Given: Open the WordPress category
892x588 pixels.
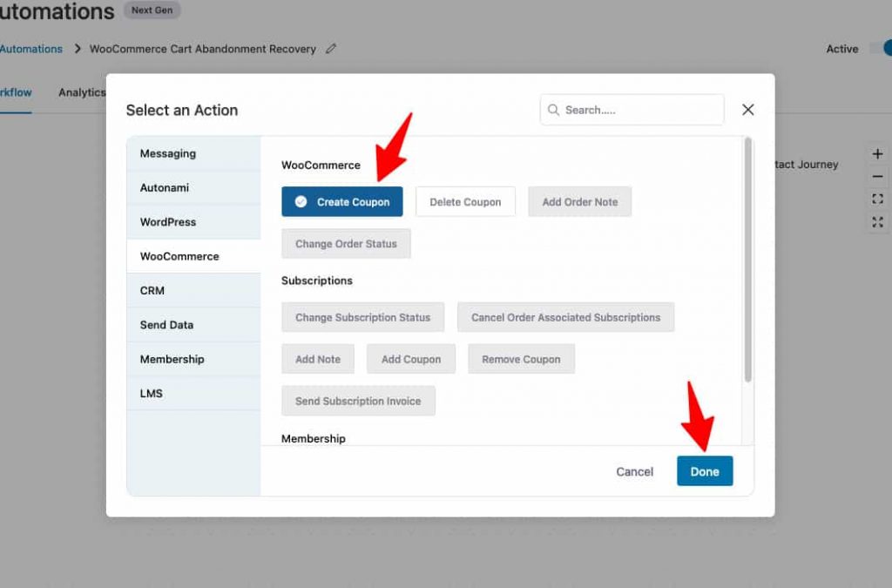Looking at the screenshot, I should (x=194, y=222).
